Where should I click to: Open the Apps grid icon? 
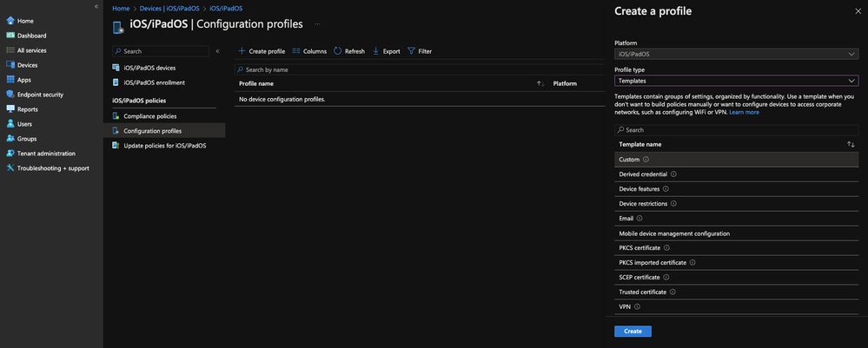click(x=10, y=80)
